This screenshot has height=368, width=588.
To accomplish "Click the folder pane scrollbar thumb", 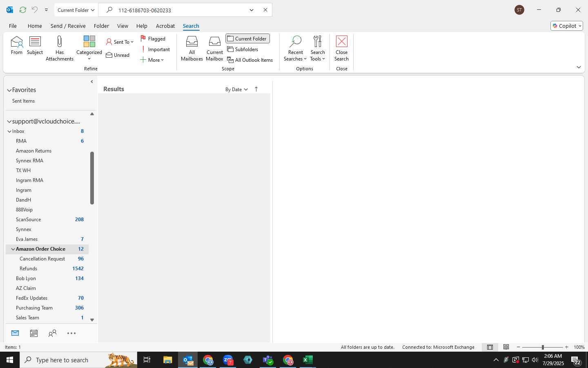I will click(x=92, y=178).
